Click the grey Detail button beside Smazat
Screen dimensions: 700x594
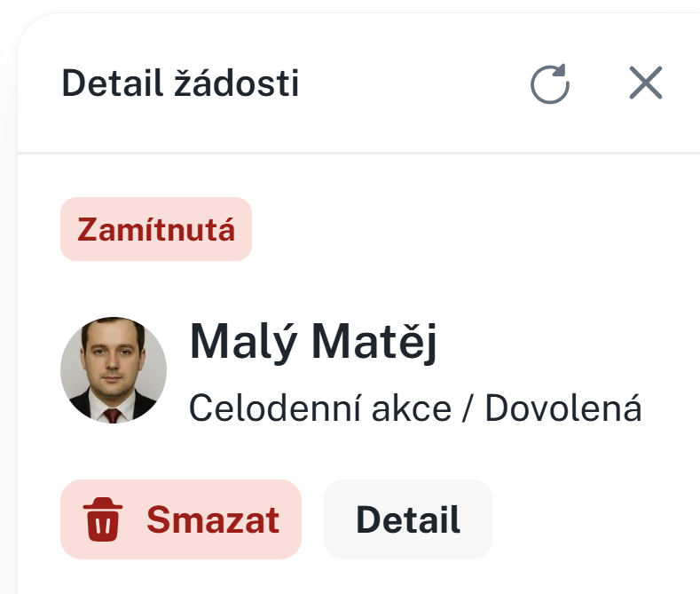[407, 519]
